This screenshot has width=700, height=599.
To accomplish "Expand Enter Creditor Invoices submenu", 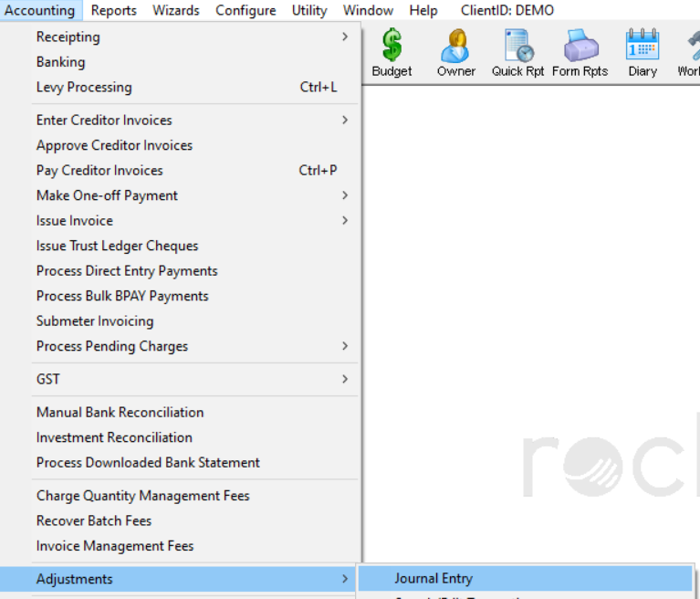I will (x=180, y=120).
